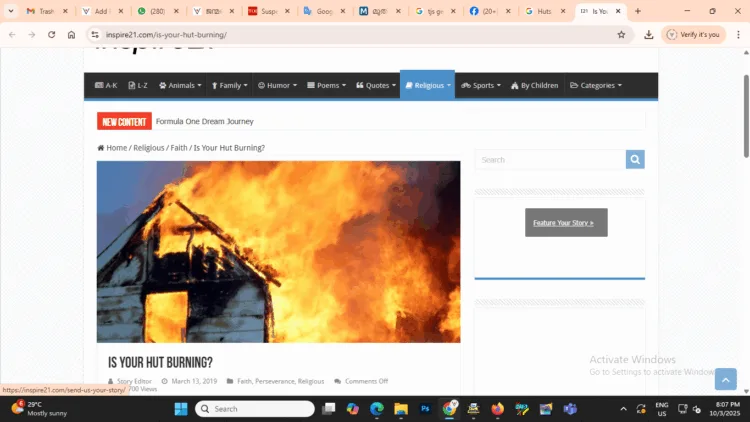Open Firefox from the taskbar
Image resolution: width=750 pixels, height=422 pixels.
(x=497, y=409)
